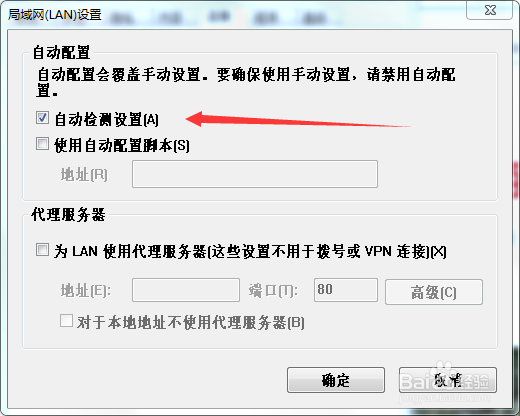
Task: Click the 地址(R) script address field
Action: (255, 174)
